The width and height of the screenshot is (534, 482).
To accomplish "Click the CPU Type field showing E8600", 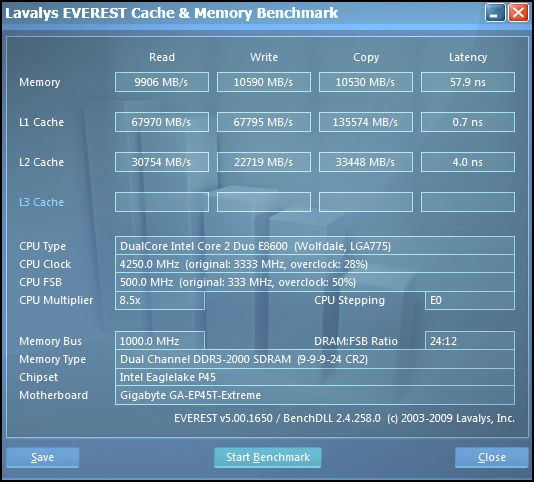I will point(315,246).
